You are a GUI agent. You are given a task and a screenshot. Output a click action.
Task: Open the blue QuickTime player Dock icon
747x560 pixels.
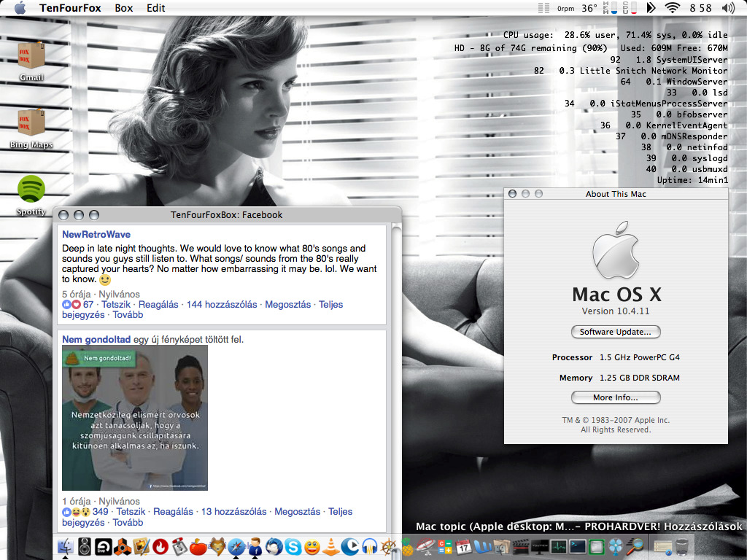[350, 547]
